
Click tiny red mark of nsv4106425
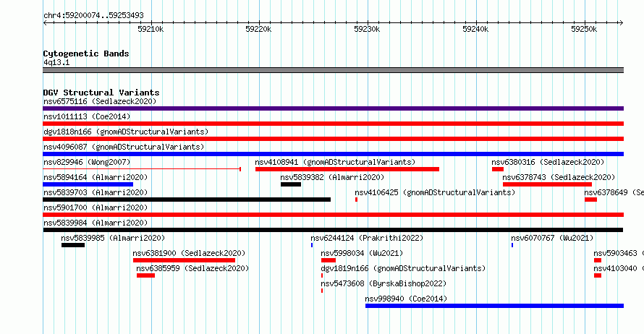coord(356,200)
